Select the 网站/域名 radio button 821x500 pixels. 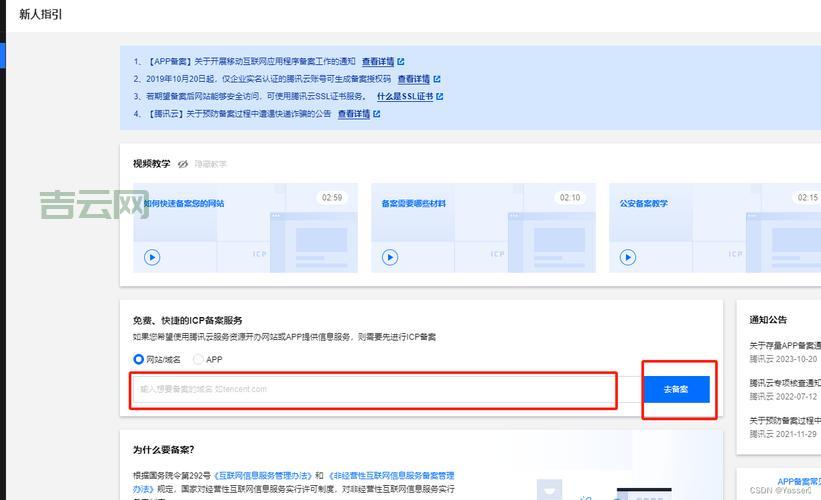point(138,359)
